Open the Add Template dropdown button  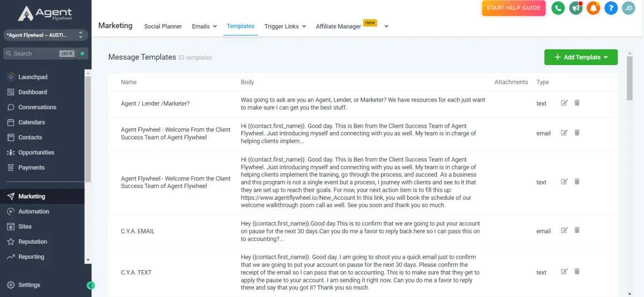[x=581, y=57]
